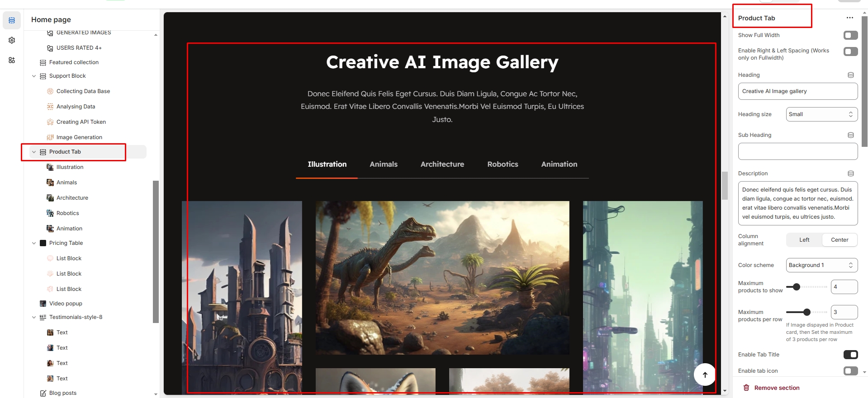Open the app embeds icon in left rail

coord(12,60)
